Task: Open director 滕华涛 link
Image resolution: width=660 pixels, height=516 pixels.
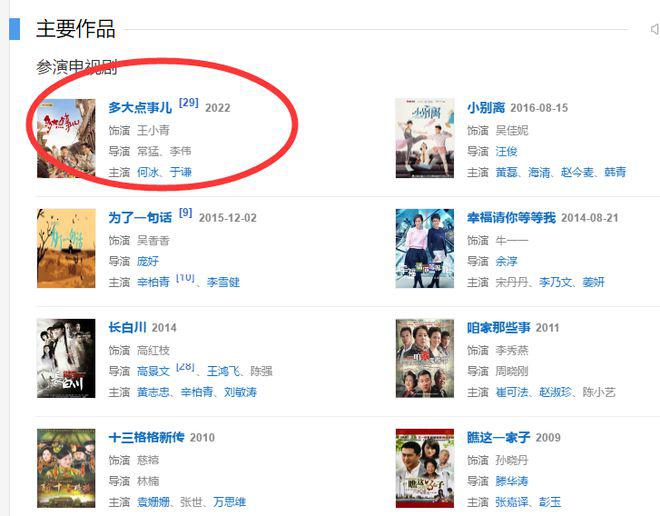Action: coord(512,481)
